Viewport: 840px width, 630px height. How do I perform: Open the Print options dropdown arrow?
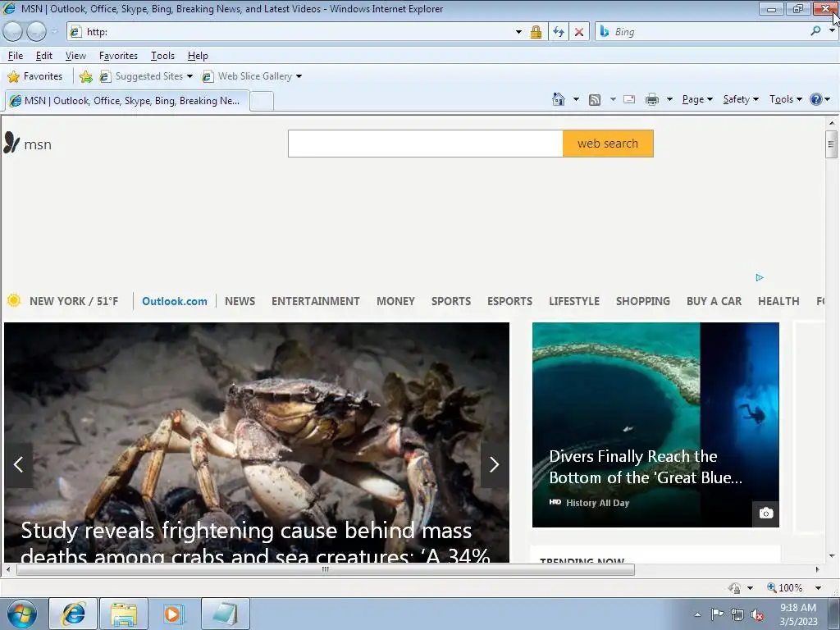[669, 99]
